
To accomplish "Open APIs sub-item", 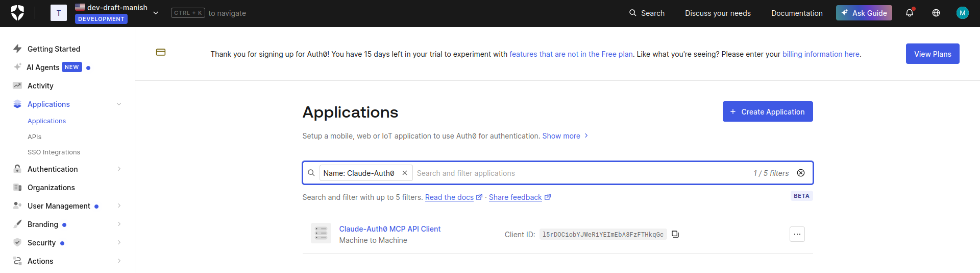I will coord(34,137).
